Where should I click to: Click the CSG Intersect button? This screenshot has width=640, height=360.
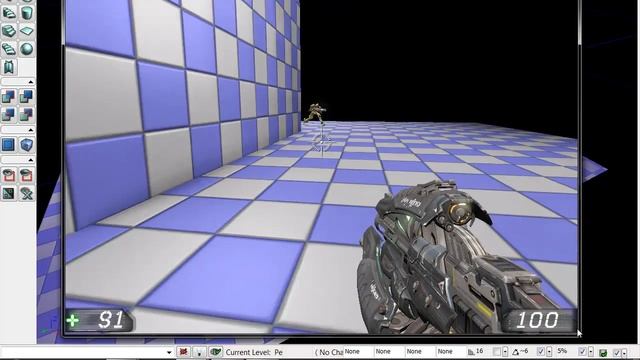tap(9, 114)
